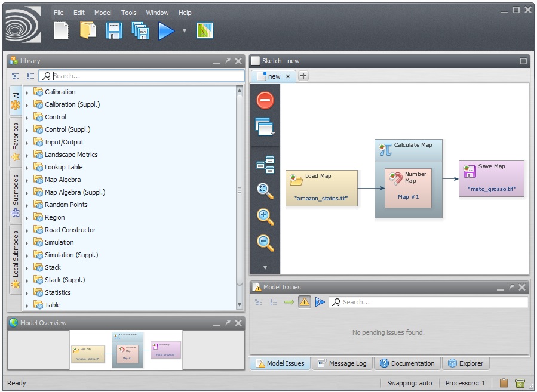The image size is (537, 392).
Task: Open the Tools menu
Action: pos(128,13)
